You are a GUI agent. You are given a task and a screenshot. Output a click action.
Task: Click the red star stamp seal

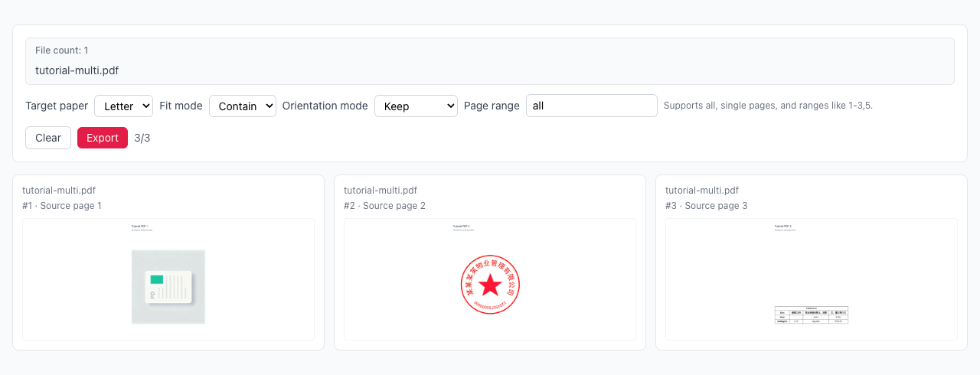point(490,285)
